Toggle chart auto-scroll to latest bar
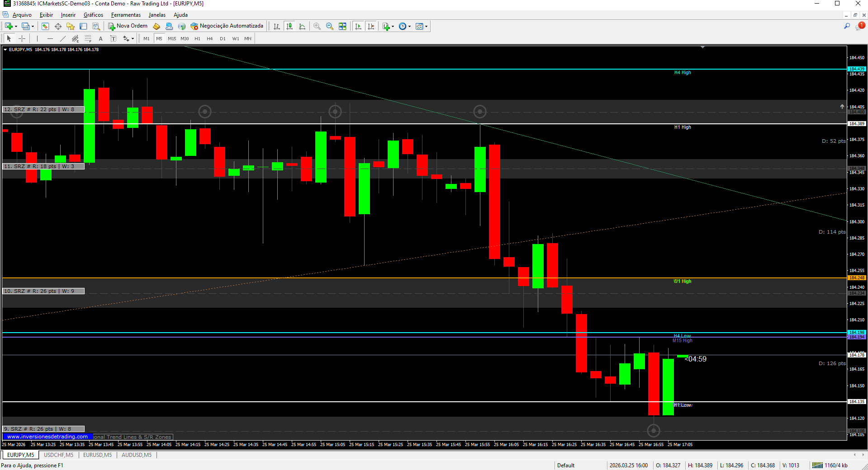 [358, 26]
